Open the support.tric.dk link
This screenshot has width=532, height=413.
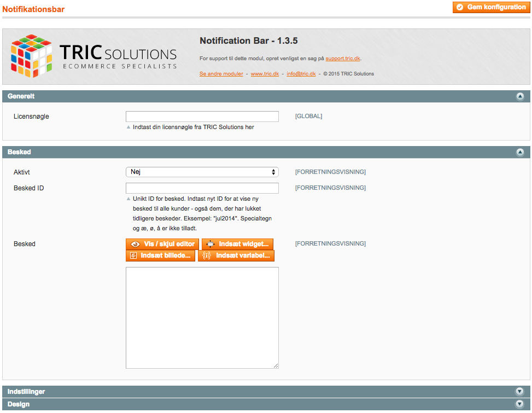tap(343, 59)
